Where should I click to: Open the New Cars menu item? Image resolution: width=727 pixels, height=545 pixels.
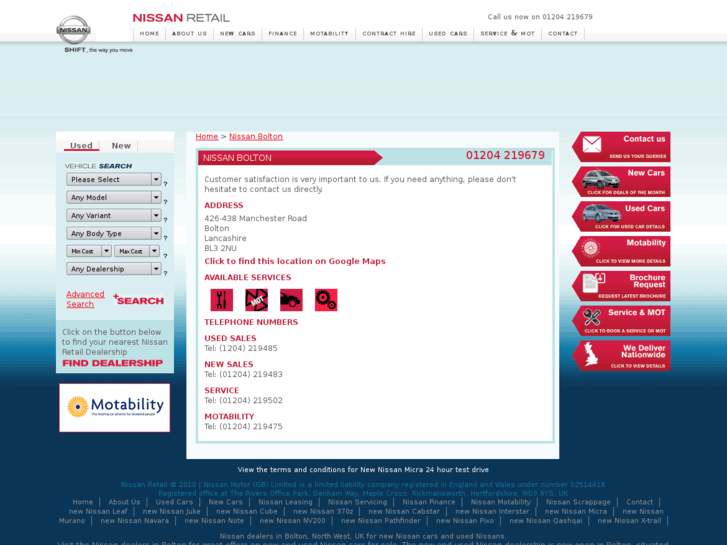pos(237,33)
